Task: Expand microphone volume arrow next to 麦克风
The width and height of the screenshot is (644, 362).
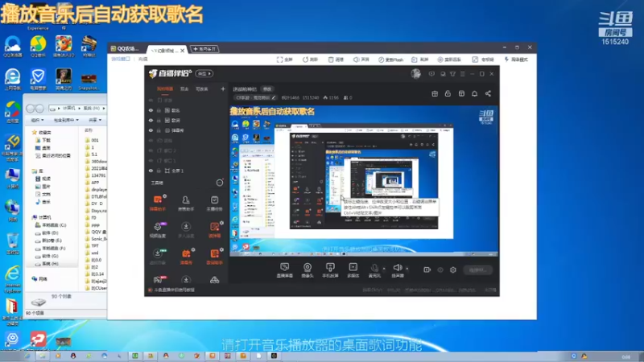Action: (384, 269)
